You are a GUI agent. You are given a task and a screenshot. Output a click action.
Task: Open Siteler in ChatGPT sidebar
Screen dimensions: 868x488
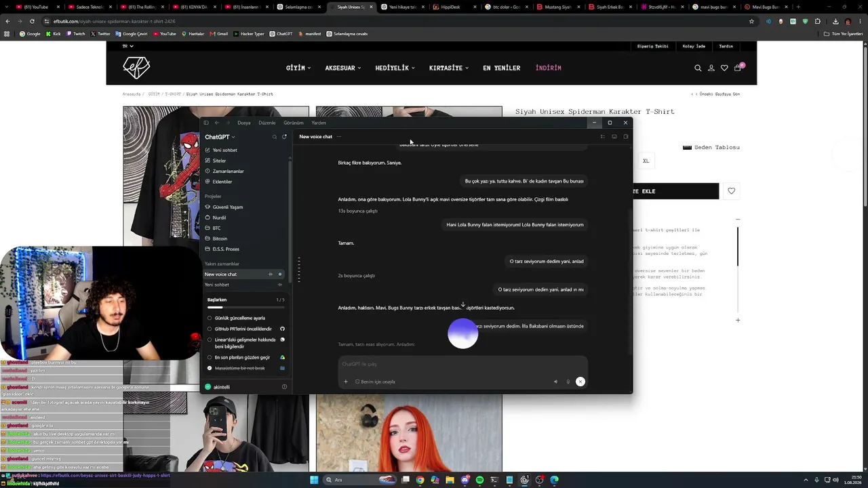click(x=219, y=161)
